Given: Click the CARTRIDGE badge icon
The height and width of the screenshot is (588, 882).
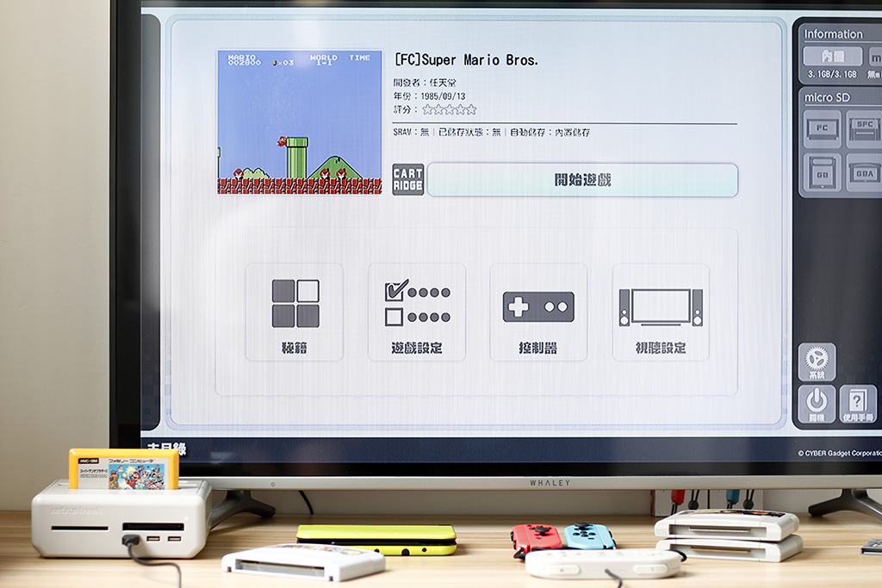Looking at the screenshot, I should [x=407, y=180].
